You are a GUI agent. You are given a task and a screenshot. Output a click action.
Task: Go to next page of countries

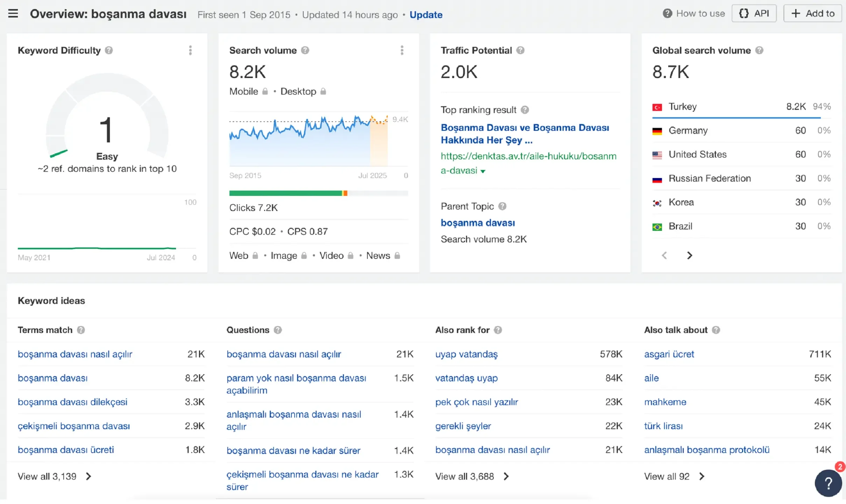pos(689,256)
